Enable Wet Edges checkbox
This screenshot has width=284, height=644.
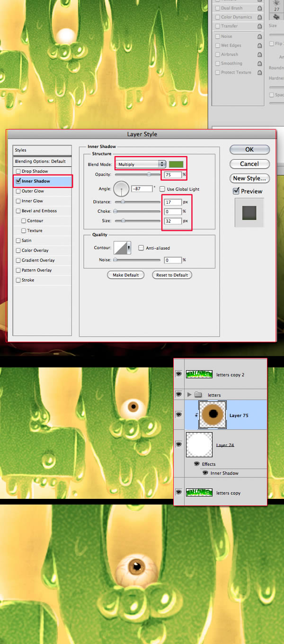click(217, 45)
